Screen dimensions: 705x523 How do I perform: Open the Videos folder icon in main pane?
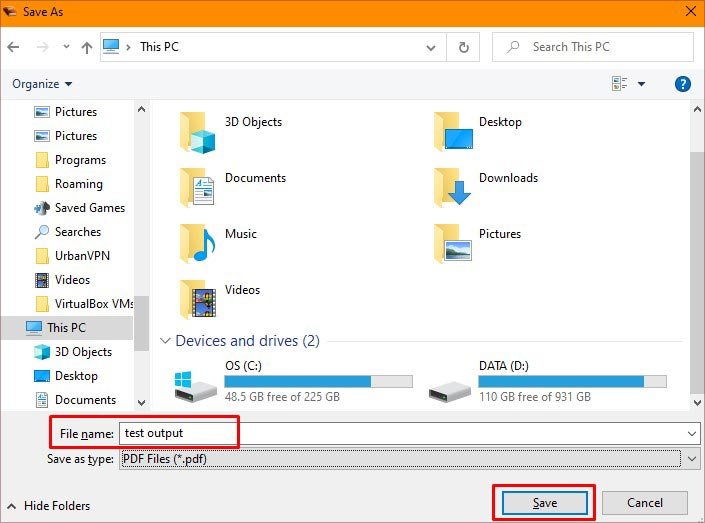198,299
